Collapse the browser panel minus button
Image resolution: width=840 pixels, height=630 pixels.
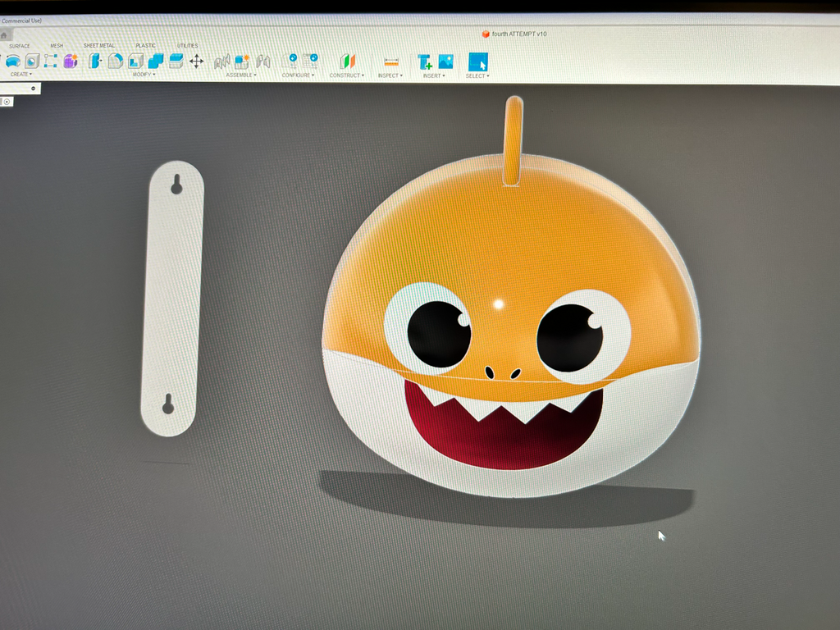pyautogui.click(x=33, y=89)
